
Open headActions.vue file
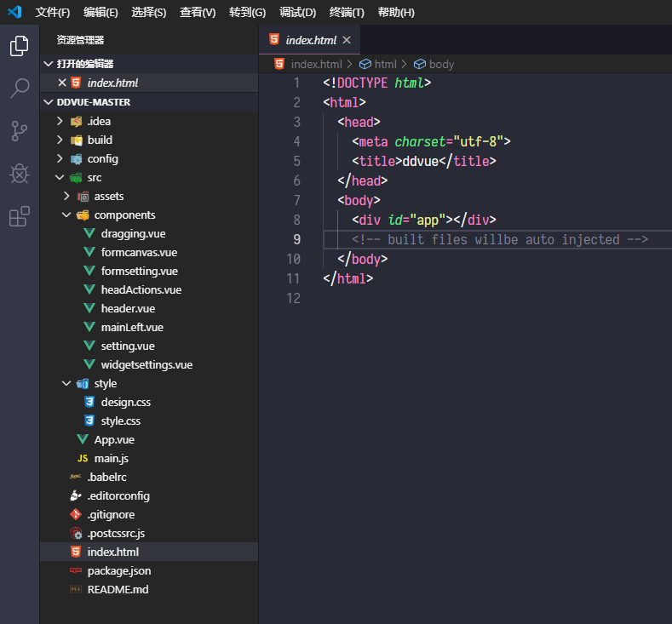tap(141, 290)
